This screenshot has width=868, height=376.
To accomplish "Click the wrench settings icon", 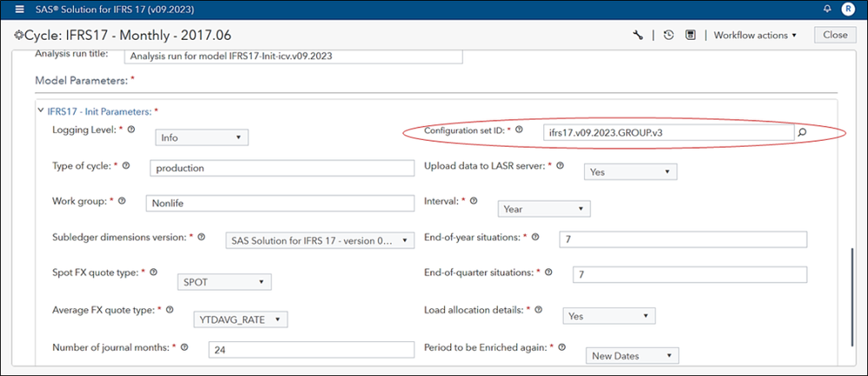I will [x=639, y=36].
